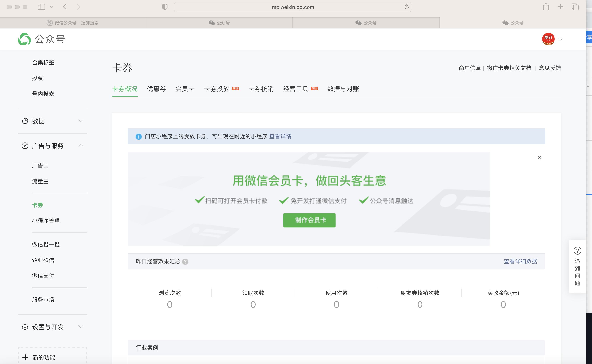Expand the 设置与开发 section
592x364 pixels.
pyautogui.click(x=81, y=327)
